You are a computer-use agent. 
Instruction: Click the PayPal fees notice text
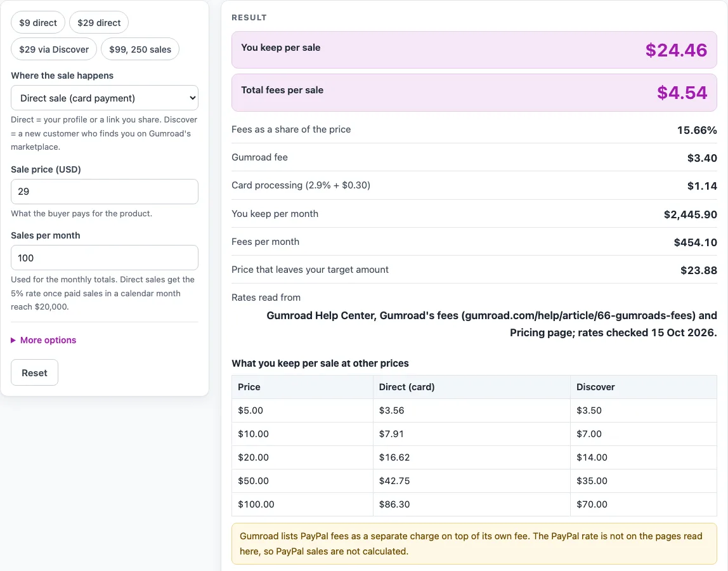tap(471, 544)
